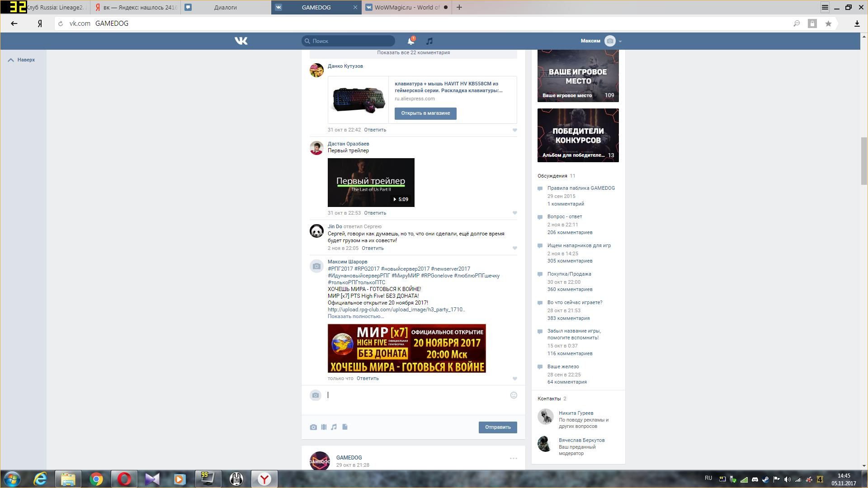The image size is (868, 488).
Task: Expand Показать полностью in Максим's comment
Action: pos(356,316)
